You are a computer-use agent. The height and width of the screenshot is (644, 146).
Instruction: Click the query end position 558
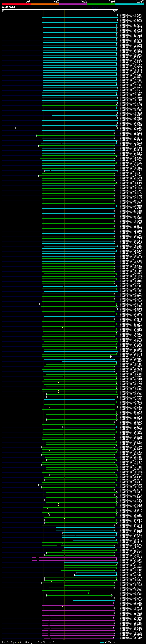(x=115, y=11)
